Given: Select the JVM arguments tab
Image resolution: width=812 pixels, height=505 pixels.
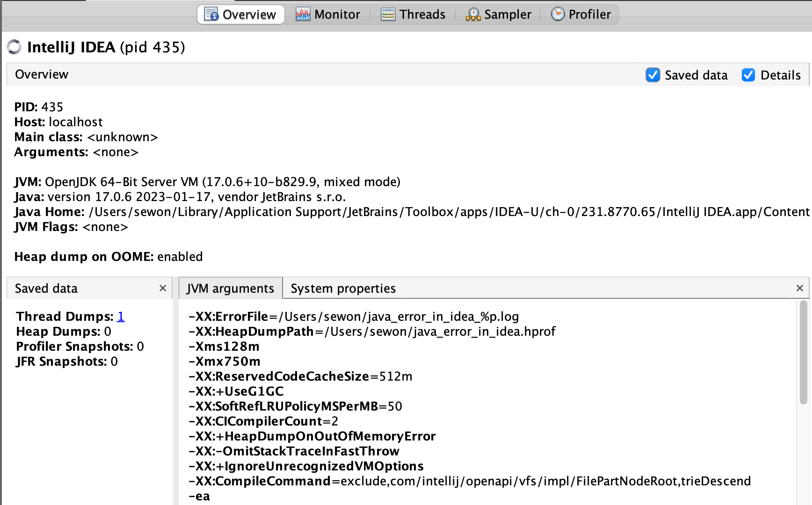Looking at the screenshot, I should click(x=231, y=288).
